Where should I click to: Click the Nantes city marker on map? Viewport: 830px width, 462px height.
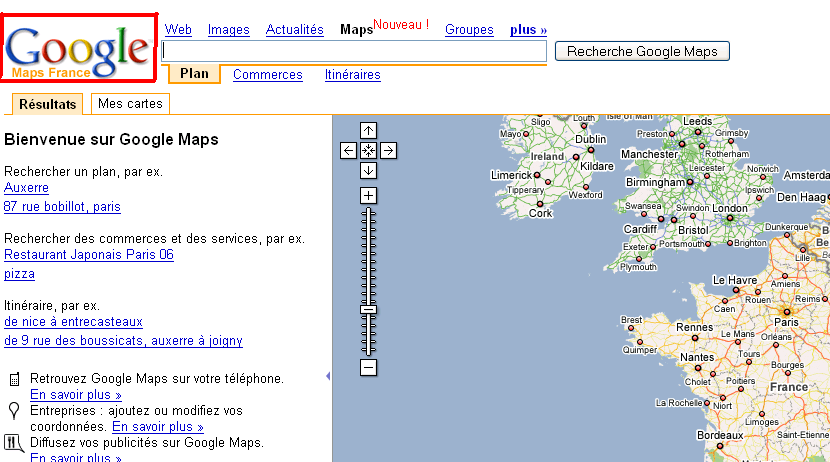pos(698,368)
